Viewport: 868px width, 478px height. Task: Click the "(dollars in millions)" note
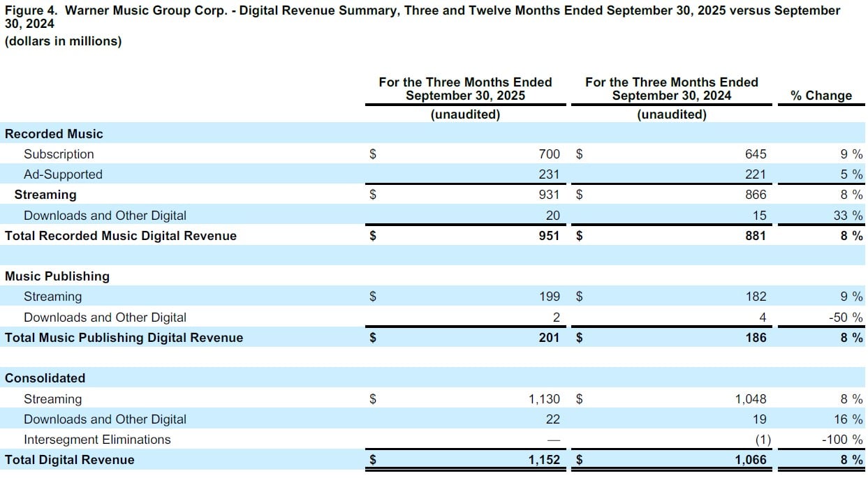click(63, 41)
